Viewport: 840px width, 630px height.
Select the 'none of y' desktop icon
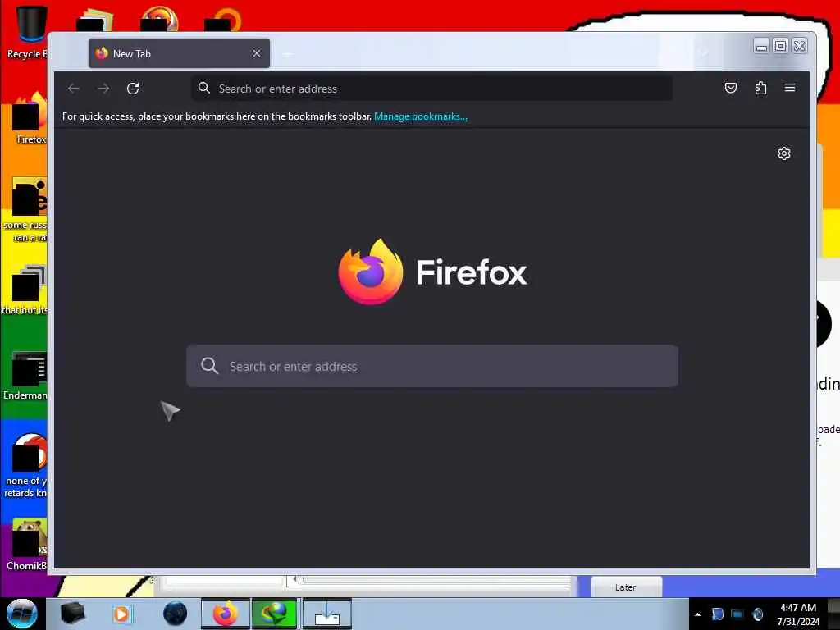[x=25, y=466]
